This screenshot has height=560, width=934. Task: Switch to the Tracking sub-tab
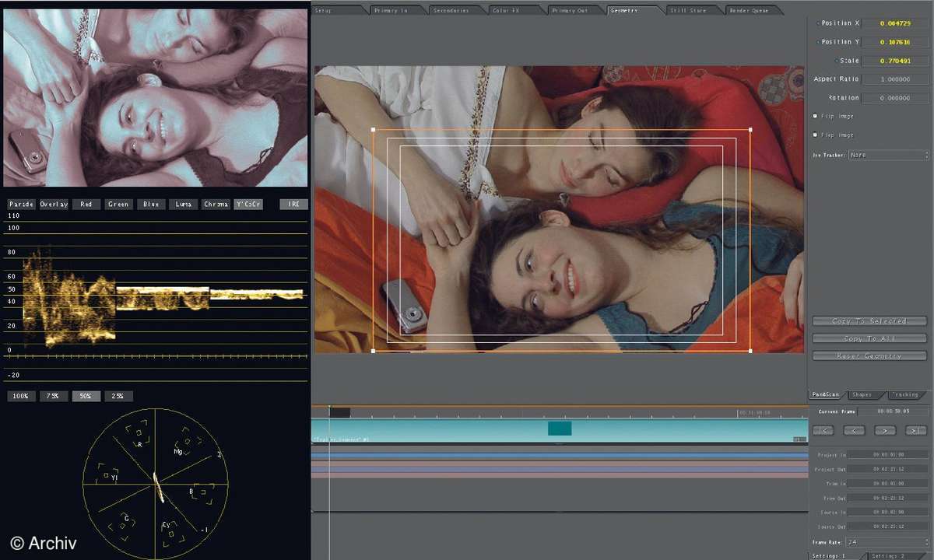tap(905, 394)
